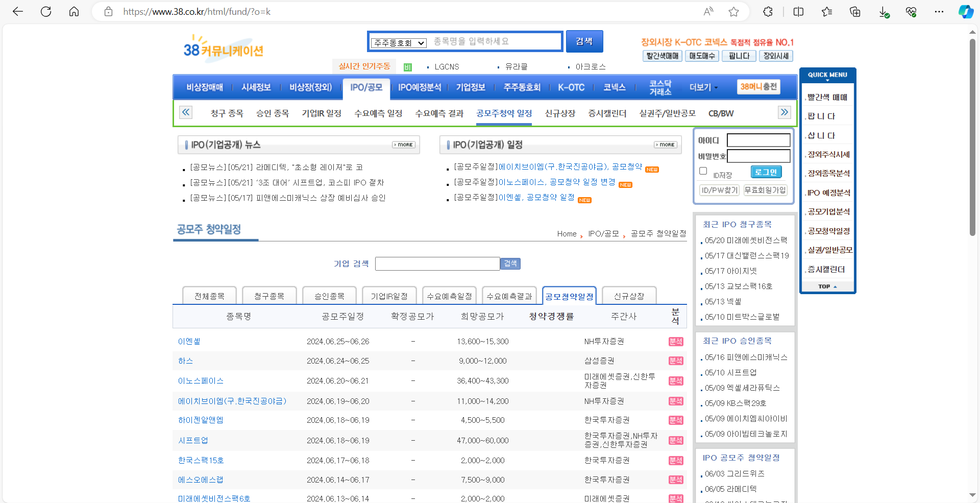Viewport: 980px width, 503px height.
Task: Click the 분석 badge for 이노스페이스 row
Action: tap(676, 381)
